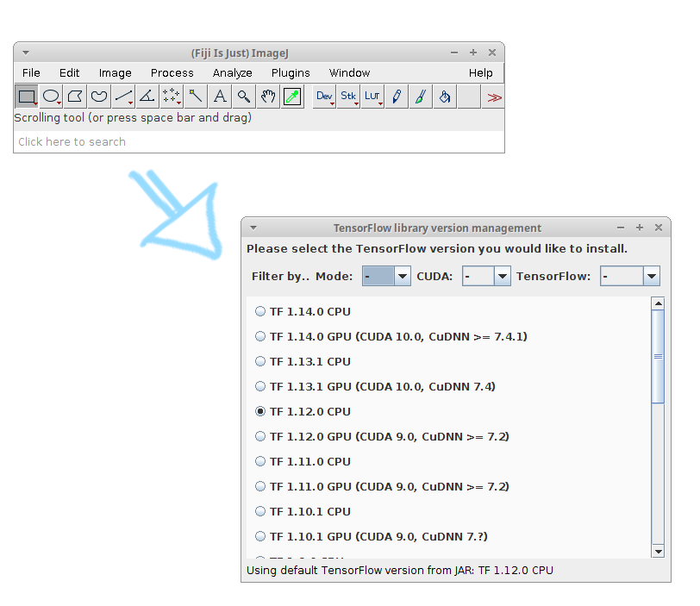The height and width of the screenshot is (606, 700).
Task: Select the Rectangle selection tool
Action: (x=27, y=97)
